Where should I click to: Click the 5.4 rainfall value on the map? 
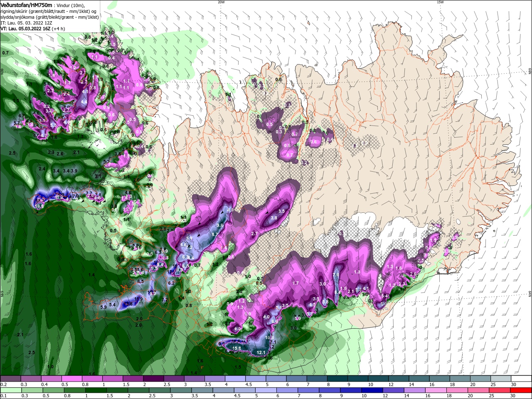(x=112, y=305)
